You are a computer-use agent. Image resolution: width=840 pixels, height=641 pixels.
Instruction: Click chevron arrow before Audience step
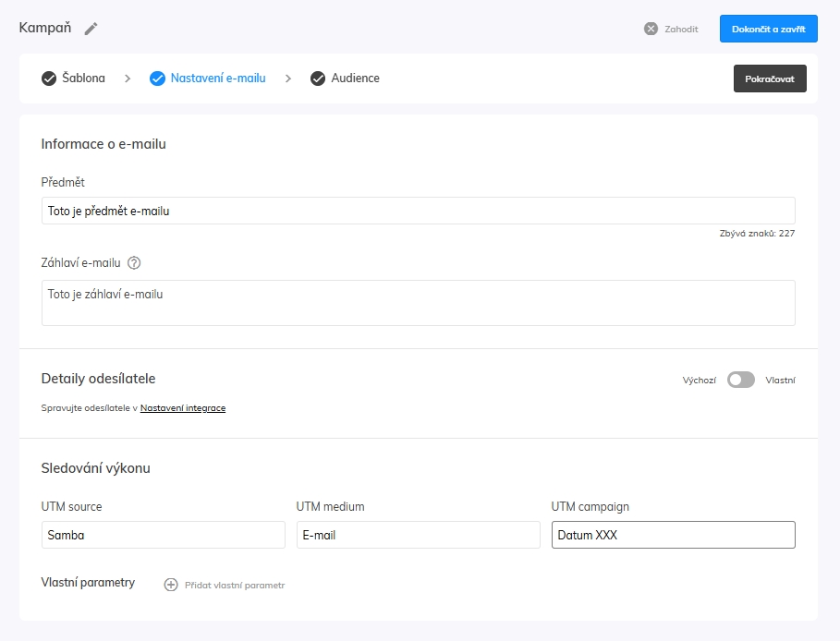click(x=288, y=79)
